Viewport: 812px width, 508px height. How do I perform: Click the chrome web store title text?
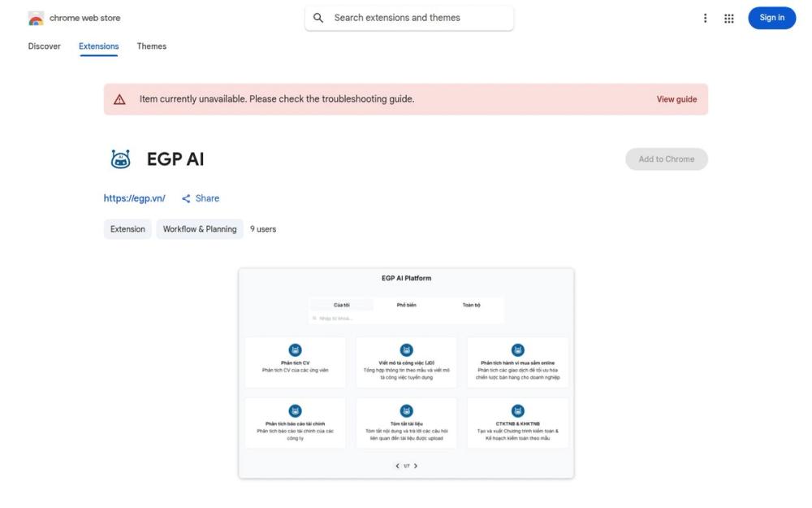click(85, 18)
